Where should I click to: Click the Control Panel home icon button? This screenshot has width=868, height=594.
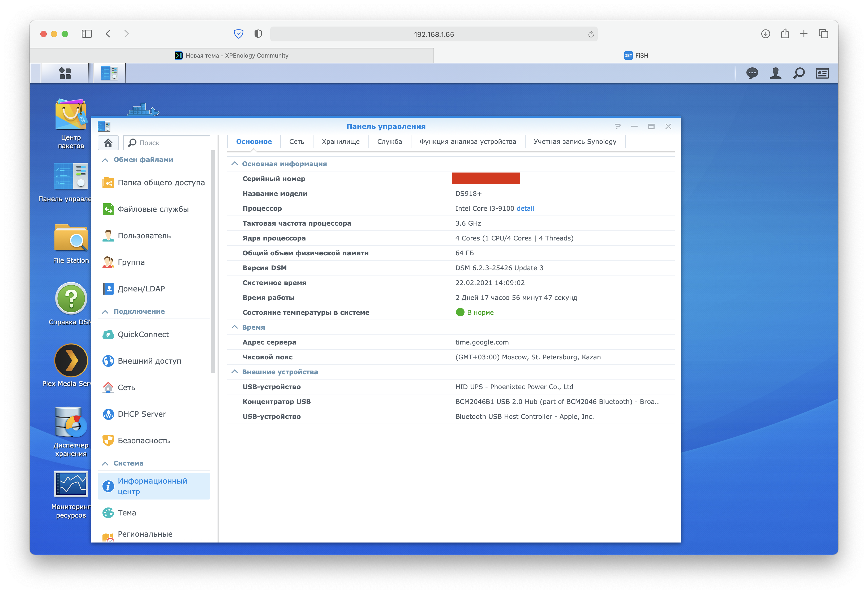click(108, 143)
